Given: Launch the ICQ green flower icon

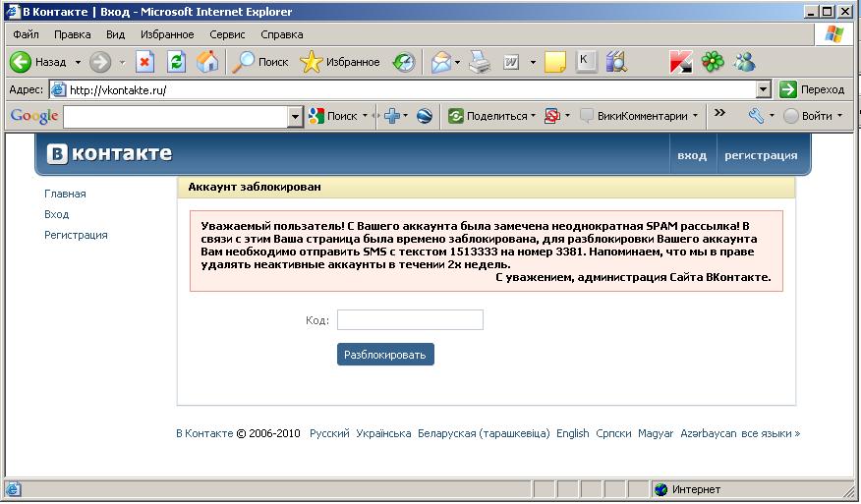Looking at the screenshot, I should tap(713, 62).
